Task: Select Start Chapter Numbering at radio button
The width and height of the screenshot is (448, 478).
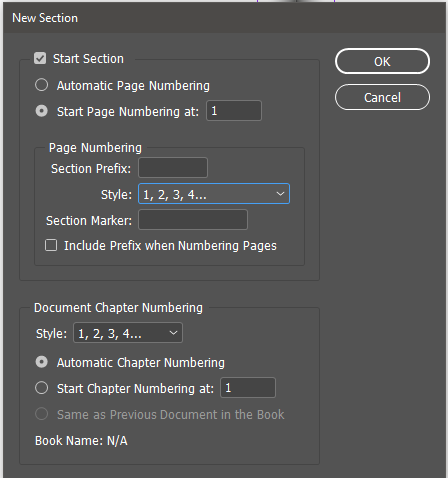Action: click(x=42, y=388)
